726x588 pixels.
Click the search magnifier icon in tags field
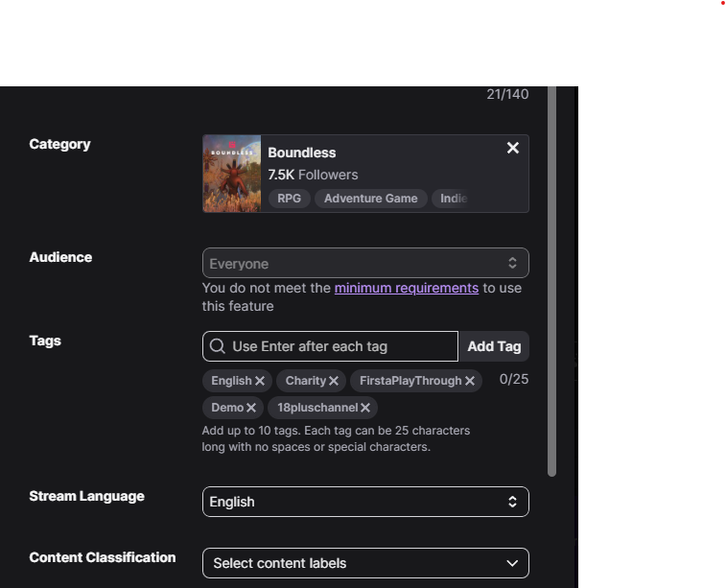pyautogui.click(x=218, y=346)
